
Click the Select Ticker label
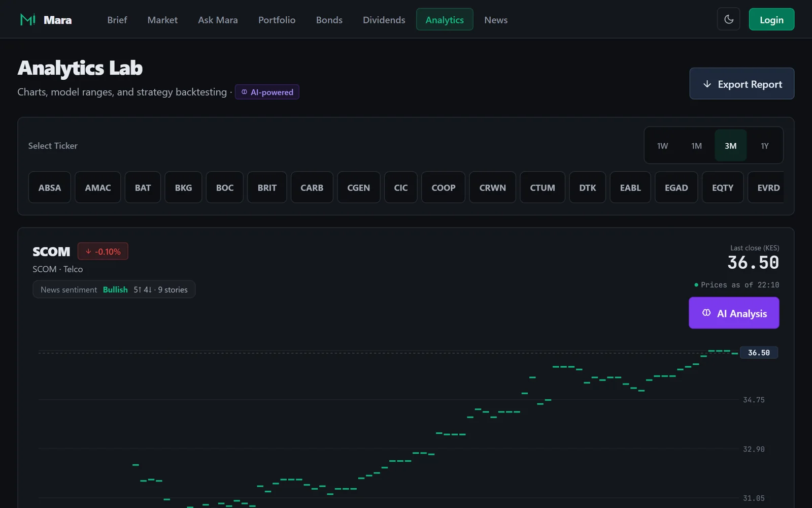point(53,146)
